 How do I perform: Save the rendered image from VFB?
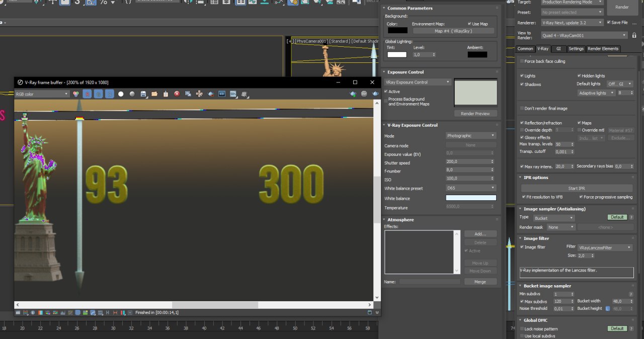[143, 94]
